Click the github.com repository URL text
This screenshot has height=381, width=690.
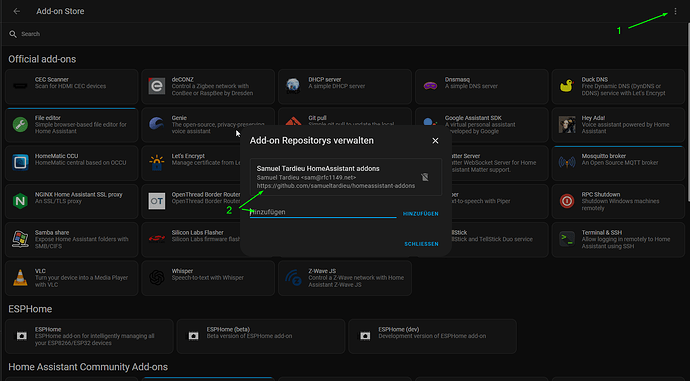(336, 186)
